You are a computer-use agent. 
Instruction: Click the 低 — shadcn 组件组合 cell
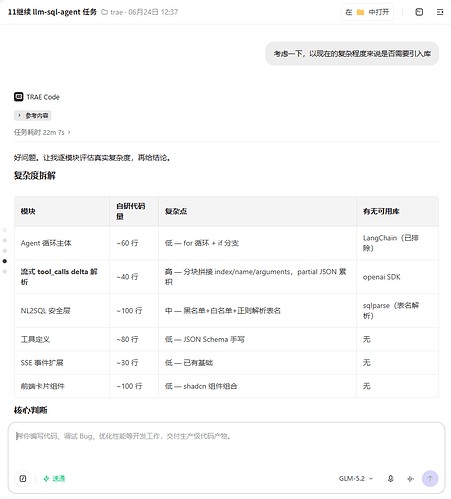tap(257, 386)
